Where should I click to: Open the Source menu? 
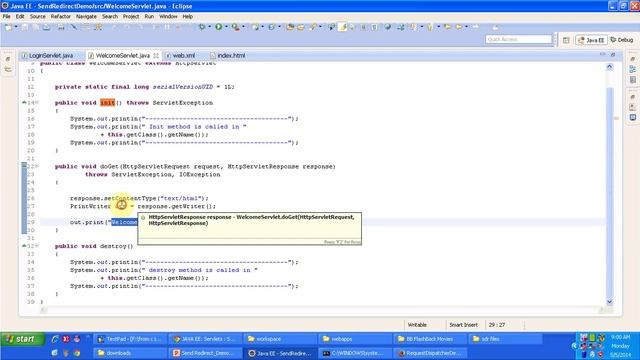(38, 16)
